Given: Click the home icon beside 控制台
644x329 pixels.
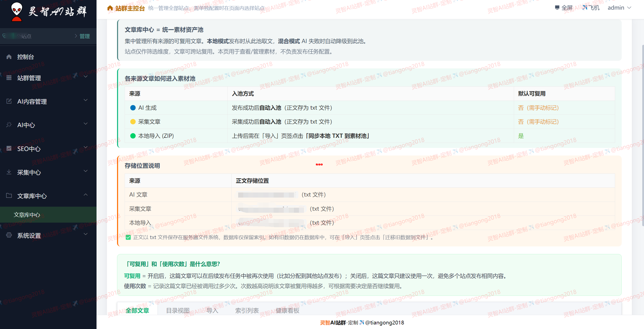Looking at the screenshot, I should (9, 57).
